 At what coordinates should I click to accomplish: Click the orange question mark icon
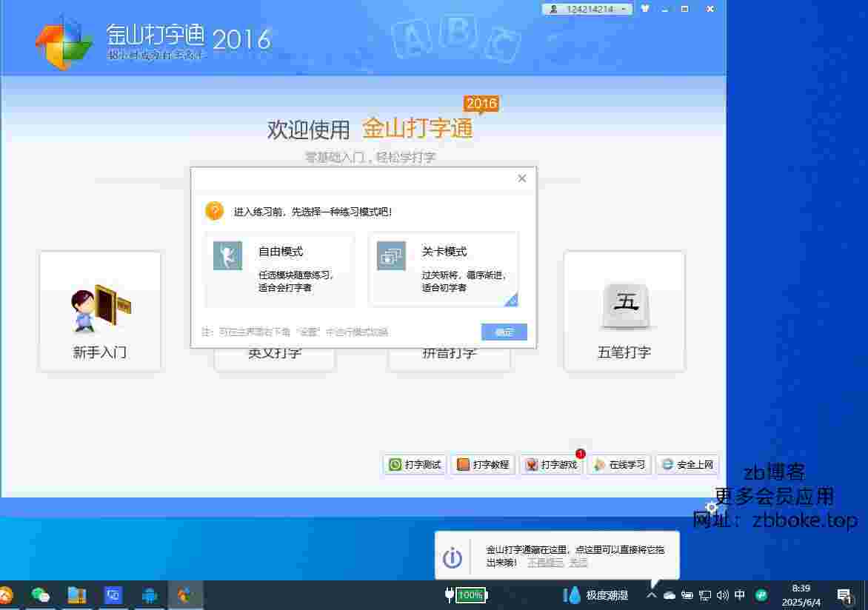point(214,211)
